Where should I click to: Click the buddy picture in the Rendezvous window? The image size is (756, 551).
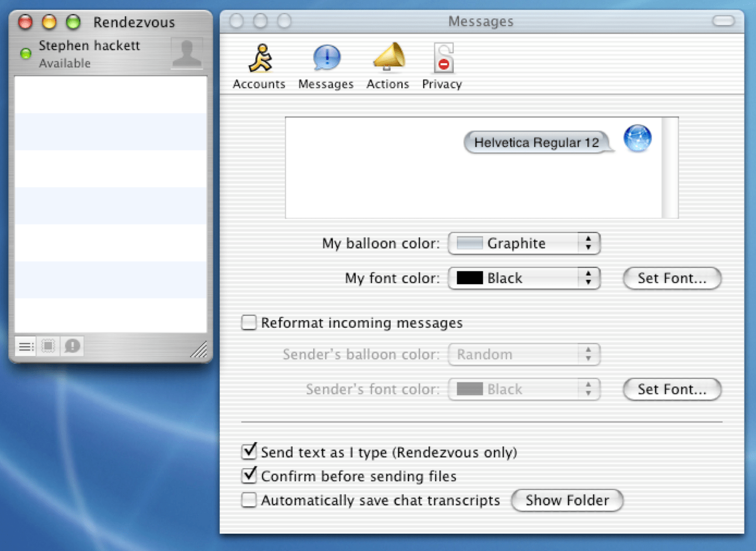[x=186, y=53]
